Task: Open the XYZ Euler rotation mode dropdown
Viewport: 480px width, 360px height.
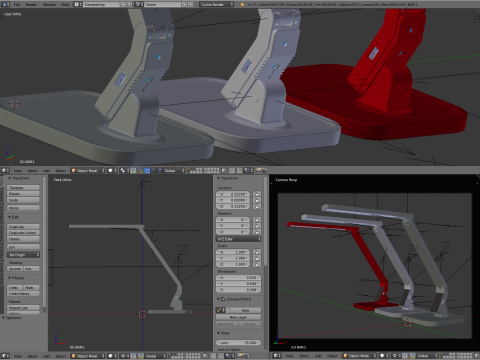Action: (238, 239)
